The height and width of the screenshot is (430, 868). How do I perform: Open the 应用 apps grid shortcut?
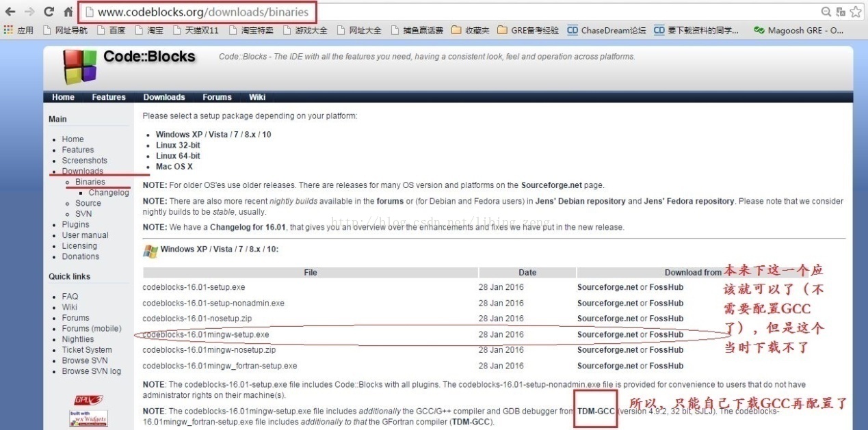(x=18, y=30)
